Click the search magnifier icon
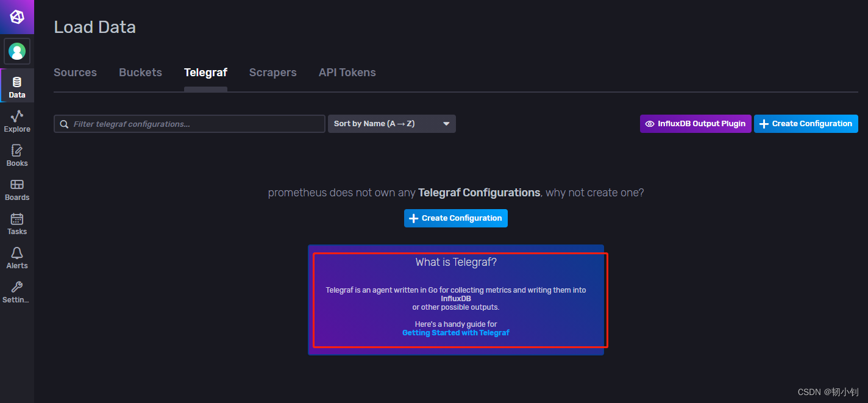Viewport: 868px width, 403px height. coord(64,124)
